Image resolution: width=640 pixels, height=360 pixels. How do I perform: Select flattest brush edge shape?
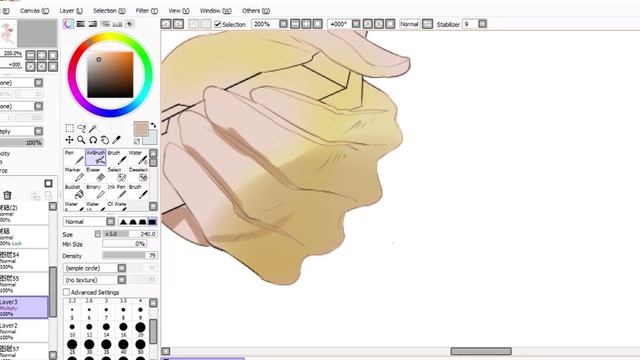coord(152,222)
